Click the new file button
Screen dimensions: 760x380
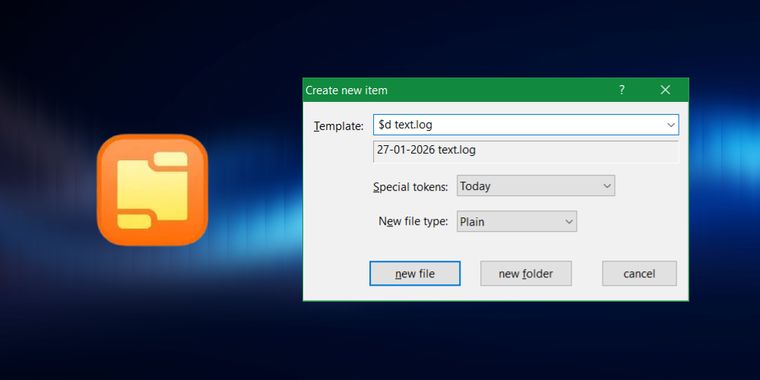tap(415, 273)
